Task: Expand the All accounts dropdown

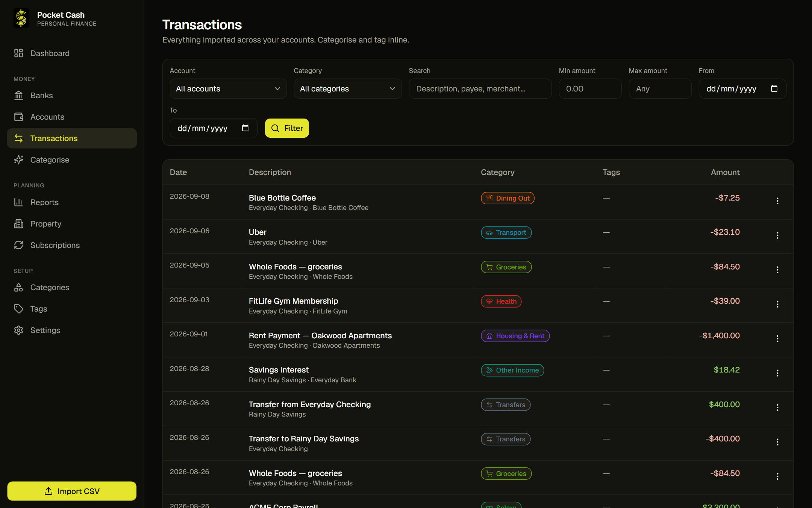Action: pos(228,89)
